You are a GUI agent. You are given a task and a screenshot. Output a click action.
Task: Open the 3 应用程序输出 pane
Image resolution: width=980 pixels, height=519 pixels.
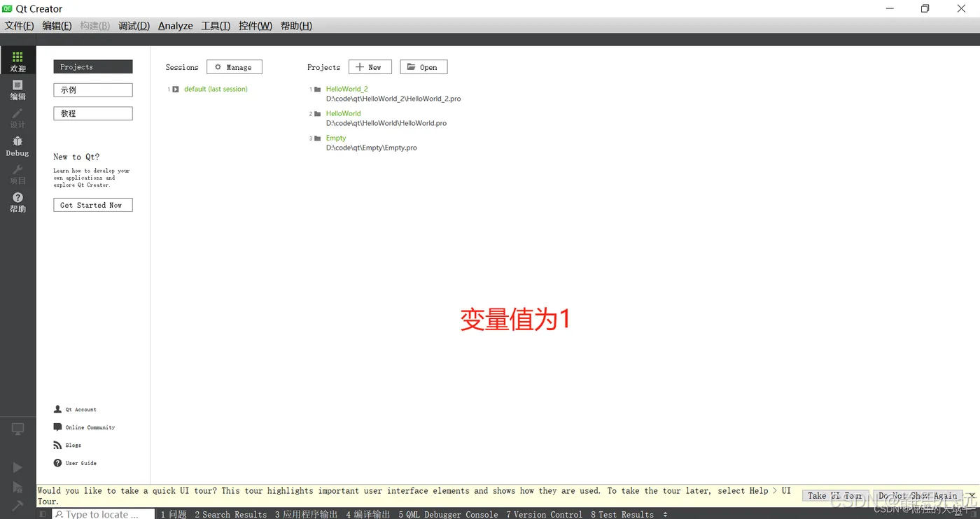(x=307, y=514)
